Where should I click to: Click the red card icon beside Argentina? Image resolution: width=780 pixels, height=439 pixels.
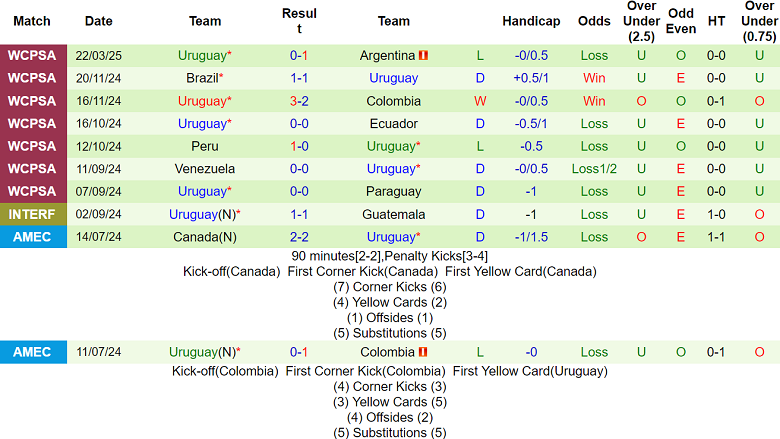423,55
